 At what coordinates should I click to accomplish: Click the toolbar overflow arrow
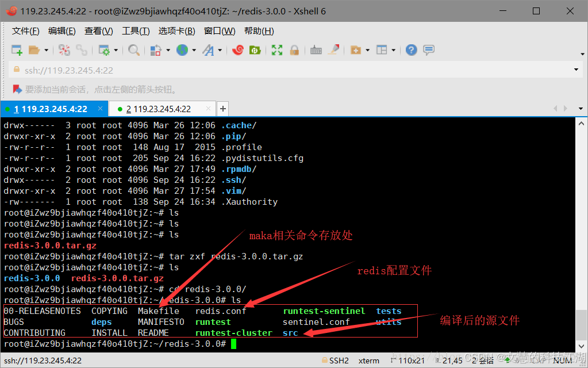582,55
